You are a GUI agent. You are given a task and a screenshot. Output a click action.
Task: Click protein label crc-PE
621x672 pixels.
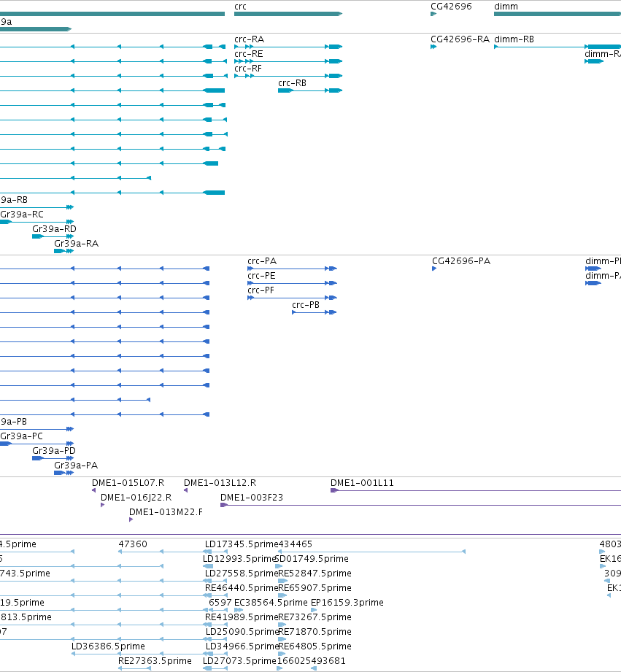coord(261,276)
